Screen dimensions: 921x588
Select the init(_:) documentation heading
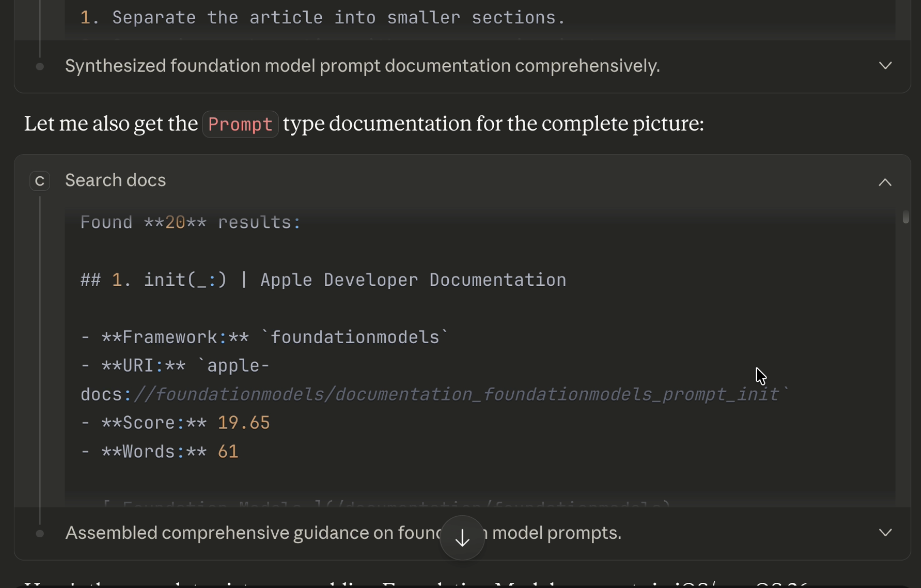[322, 279]
